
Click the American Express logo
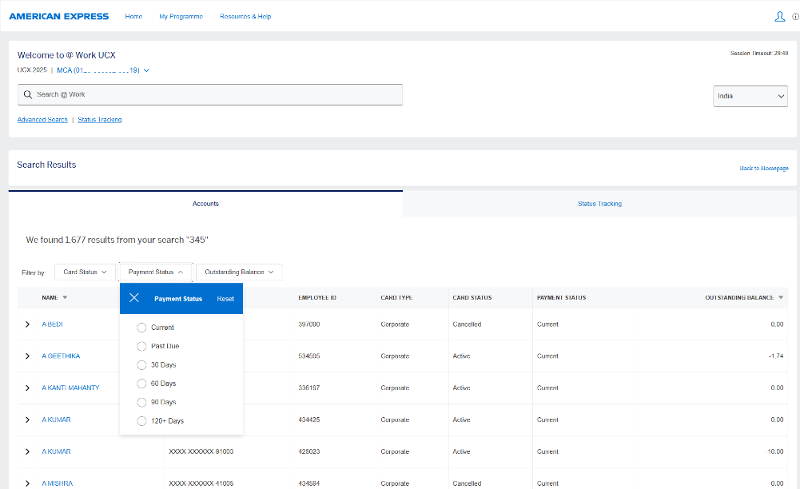(58, 17)
